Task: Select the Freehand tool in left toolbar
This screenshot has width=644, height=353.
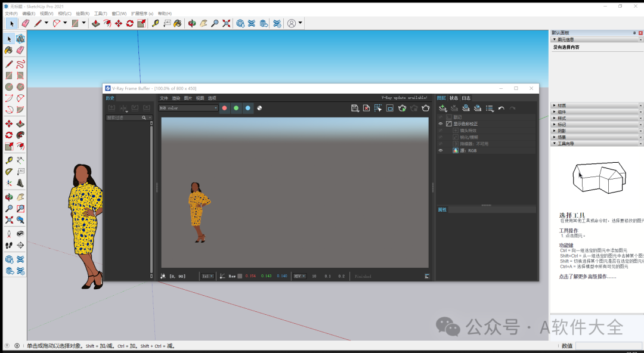Action: (20, 64)
